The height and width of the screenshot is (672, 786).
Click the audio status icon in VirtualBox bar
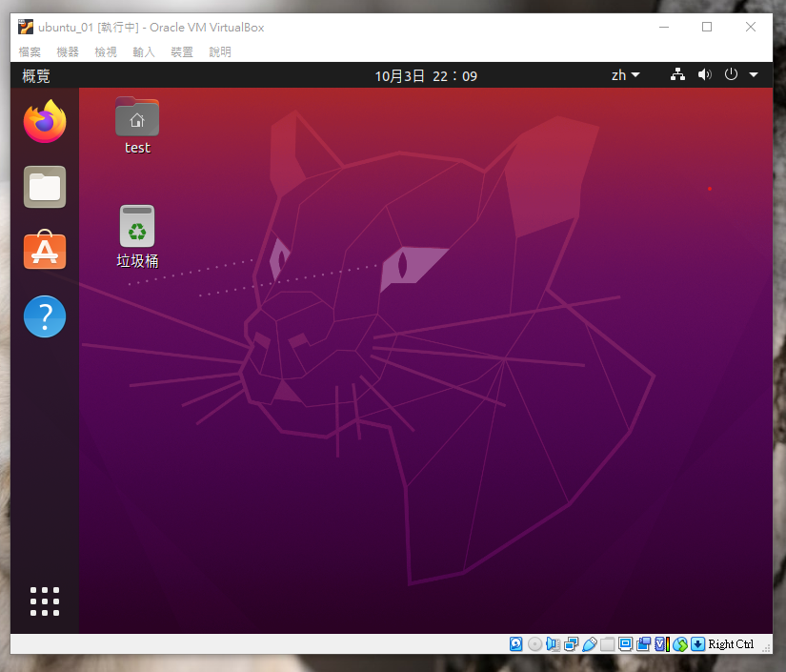553,644
